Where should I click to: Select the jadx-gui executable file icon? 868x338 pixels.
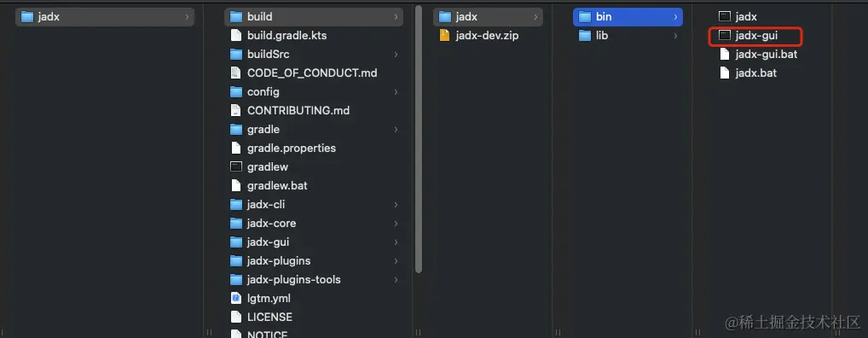click(x=725, y=36)
